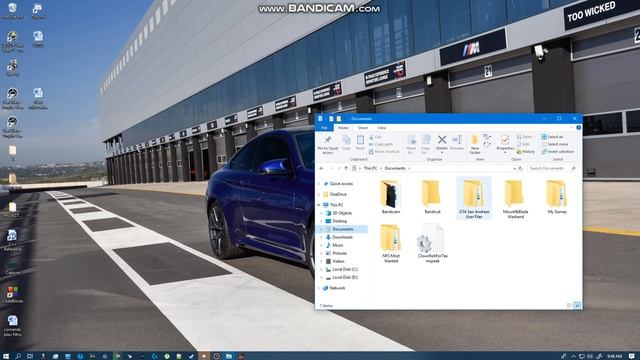Select the GTA San Andreas User Files folder
Image resolution: width=640 pixels, height=360 pixels.
(x=474, y=198)
